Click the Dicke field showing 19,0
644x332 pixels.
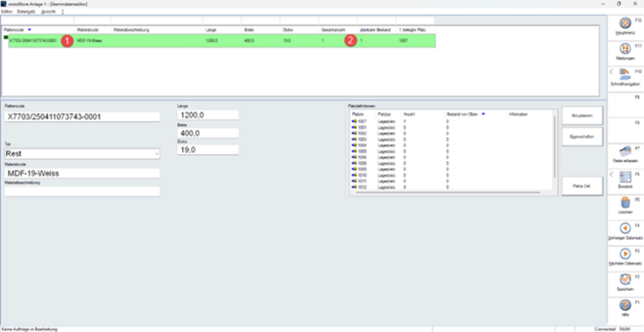(x=208, y=150)
